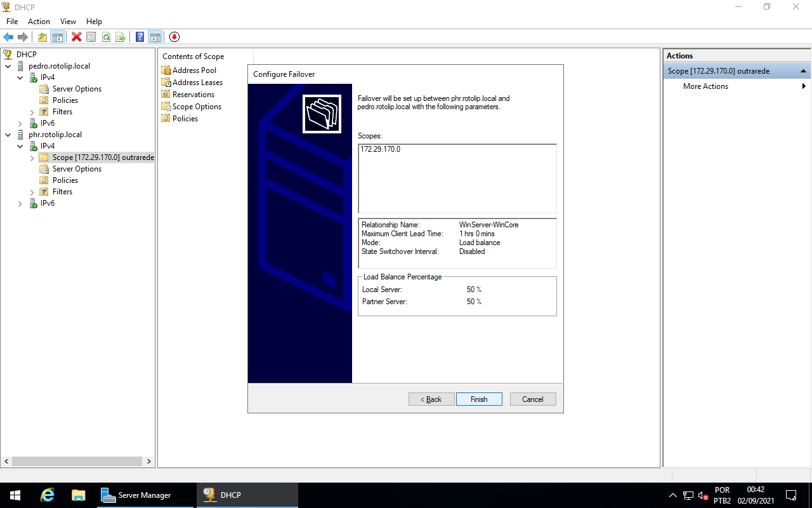View Scope Options contents

pos(195,106)
